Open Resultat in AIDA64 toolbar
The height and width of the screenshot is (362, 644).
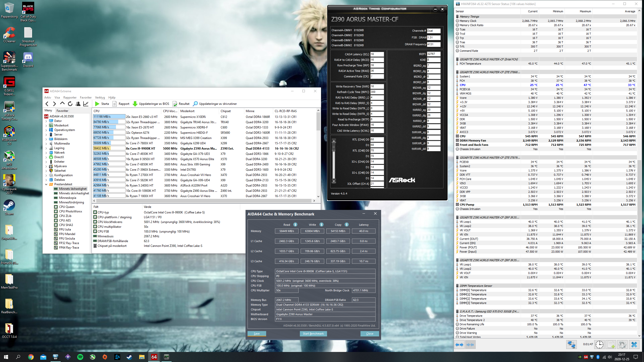point(181,104)
